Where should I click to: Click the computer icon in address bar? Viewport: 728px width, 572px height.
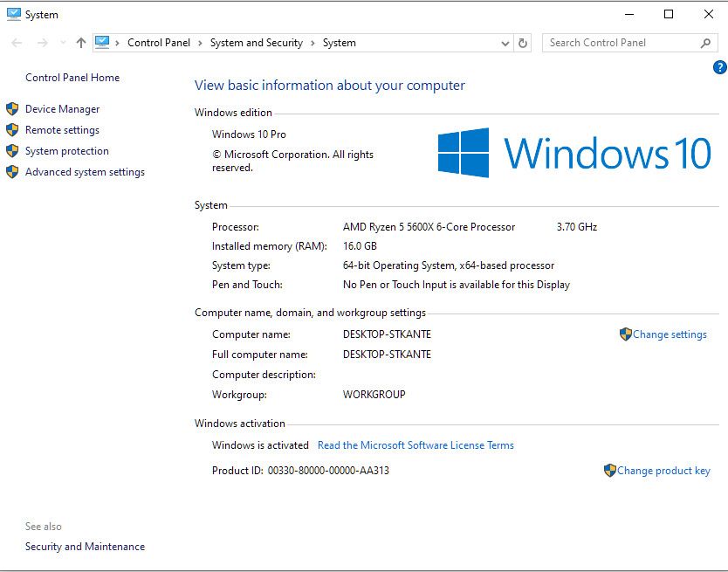102,42
